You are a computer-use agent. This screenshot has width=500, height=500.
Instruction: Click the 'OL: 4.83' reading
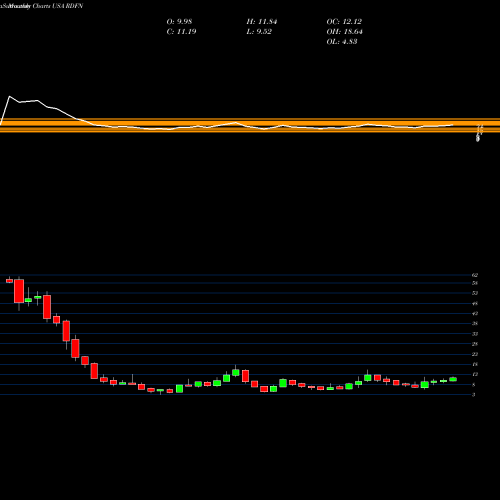click(342, 42)
